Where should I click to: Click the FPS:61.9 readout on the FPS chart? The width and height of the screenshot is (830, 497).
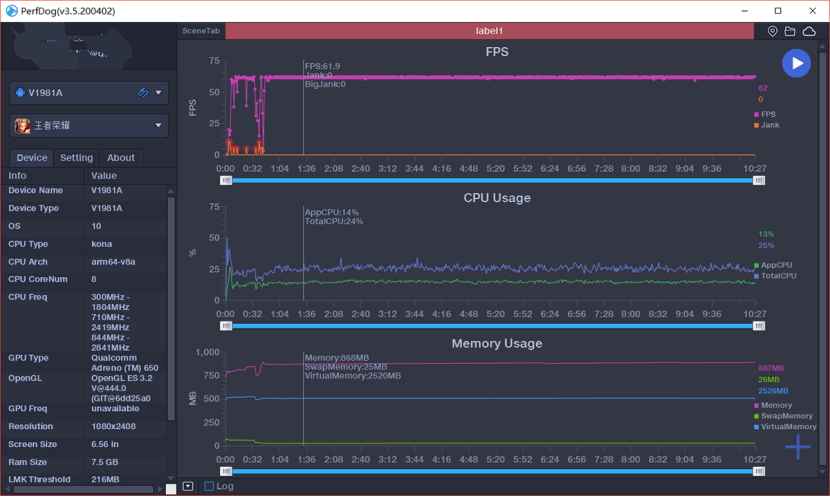(x=322, y=66)
